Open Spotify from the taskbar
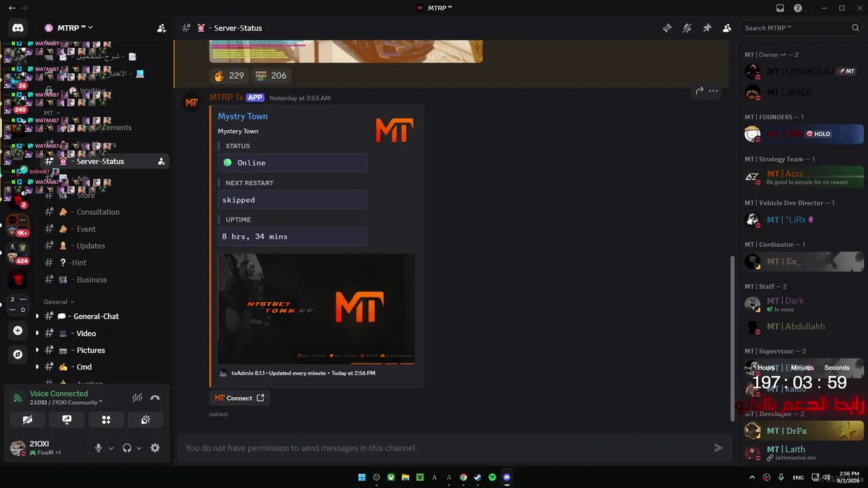 (492, 477)
